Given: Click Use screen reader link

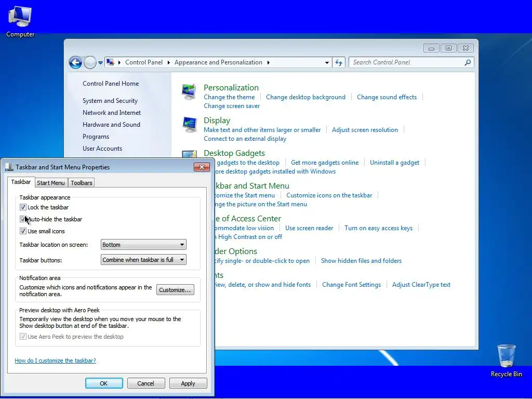Looking at the screenshot, I should (x=309, y=228).
